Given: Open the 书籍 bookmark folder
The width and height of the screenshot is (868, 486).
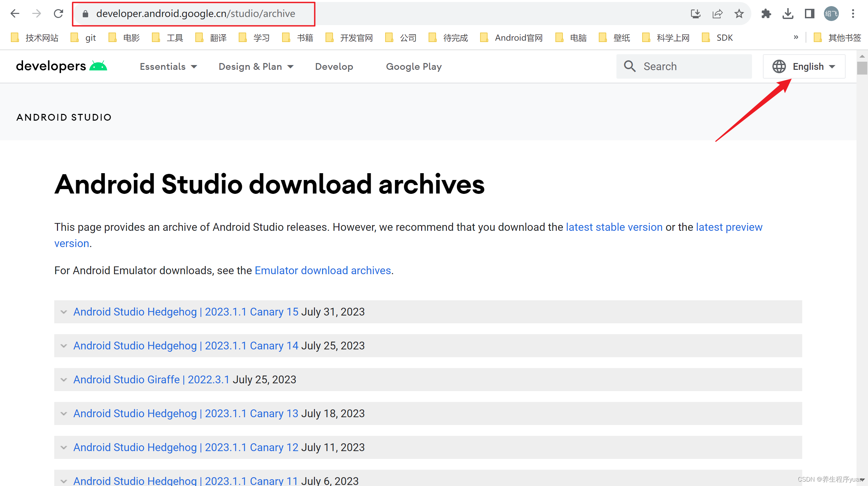Looking at the screenshot, I should [x=298, y=38].
